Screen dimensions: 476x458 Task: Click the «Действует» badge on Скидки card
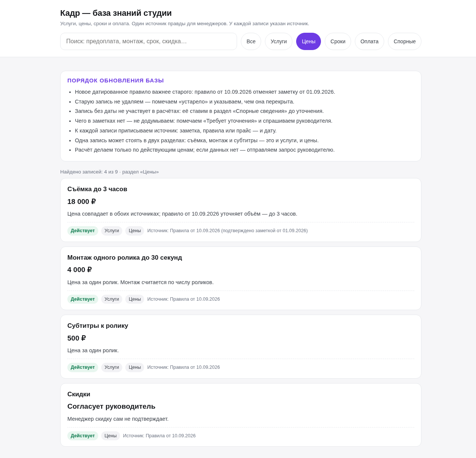point(83,436)
